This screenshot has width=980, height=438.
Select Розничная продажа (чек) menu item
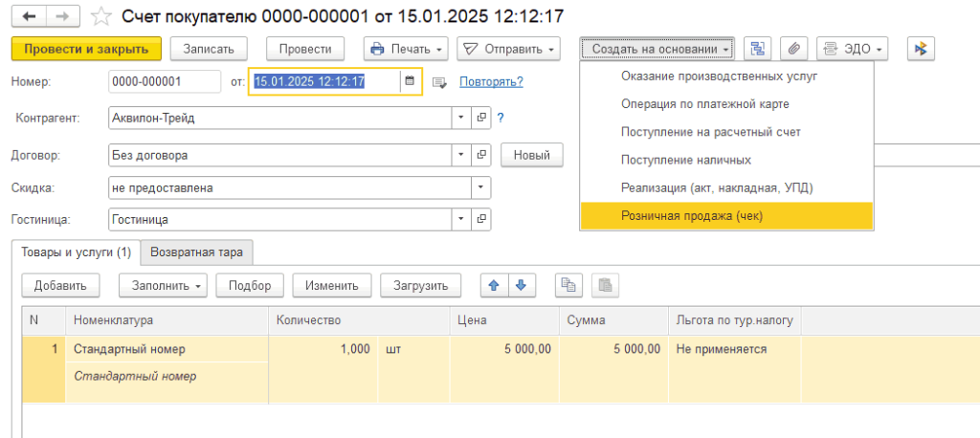tap(725, 216)
